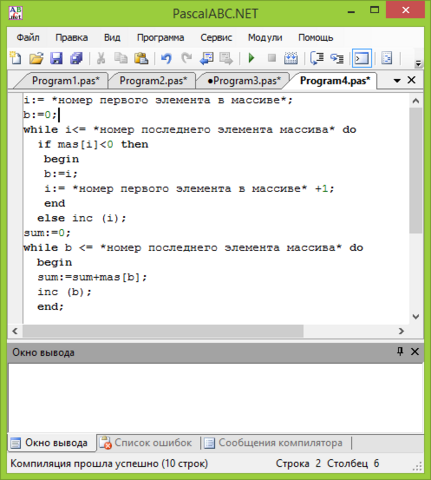The height and width of the screenshot is (480, 431).
Task: Expand the toolbar overflow options arrow
Action: tap(418, 63)
